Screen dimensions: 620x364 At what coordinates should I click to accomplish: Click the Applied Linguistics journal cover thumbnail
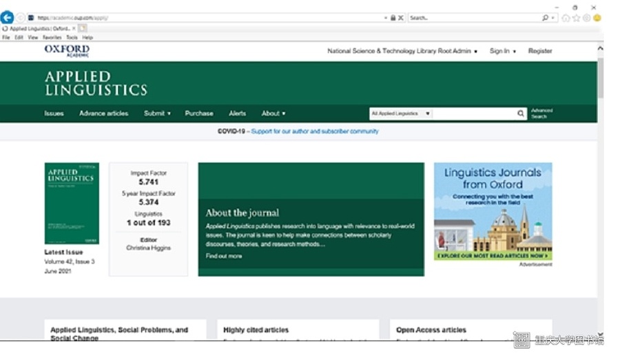[72, 203]
